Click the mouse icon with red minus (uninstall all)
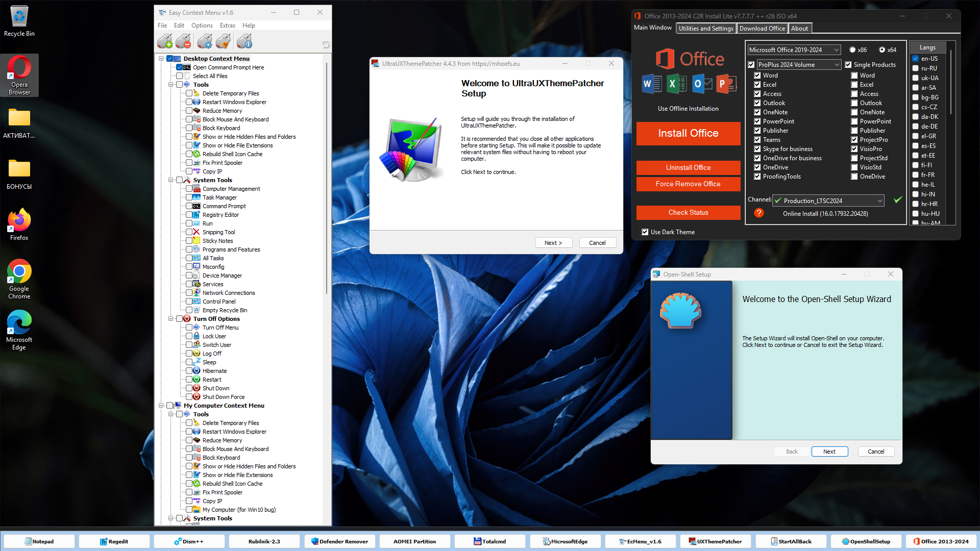980x551 pixels. 183,41
